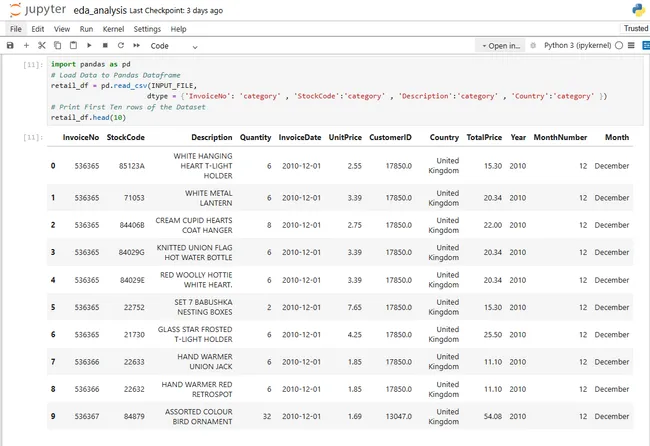
Task: Select output prompt [11] beside table
Action: coord(33,137)
